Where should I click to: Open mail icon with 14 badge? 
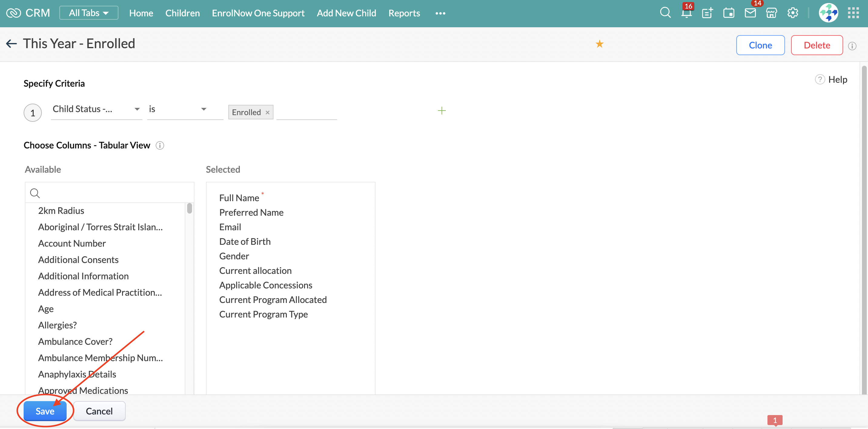[x=750, y=13]
